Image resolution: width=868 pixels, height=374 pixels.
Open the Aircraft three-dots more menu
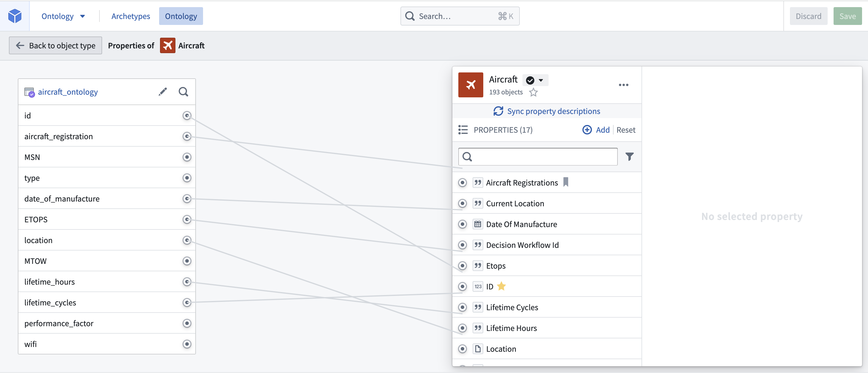623,85
